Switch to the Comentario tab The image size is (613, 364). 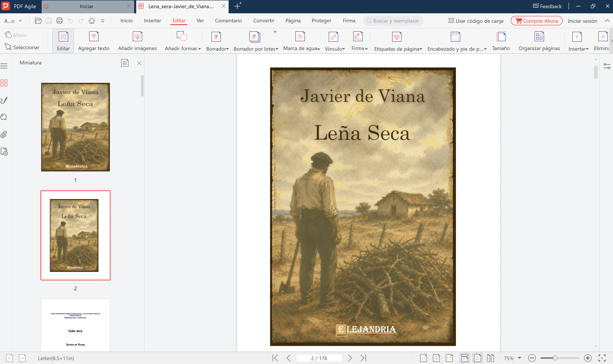228,21
